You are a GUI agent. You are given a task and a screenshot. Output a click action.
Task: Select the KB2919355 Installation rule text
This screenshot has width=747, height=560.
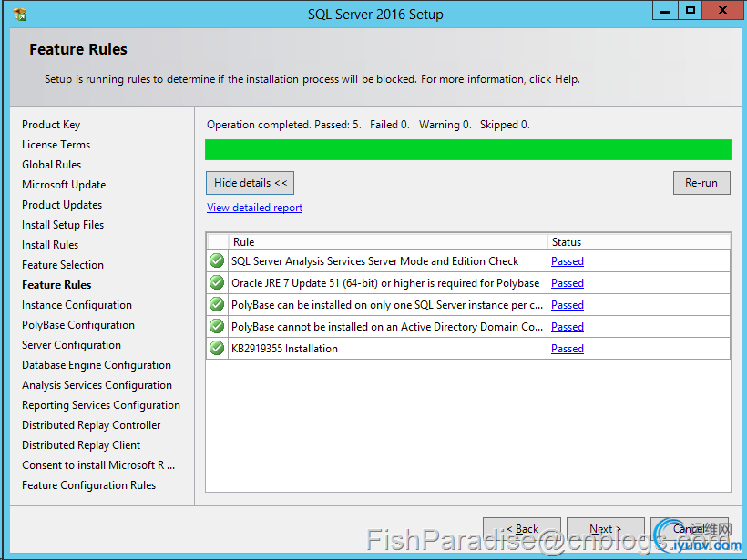coord(284,349)
